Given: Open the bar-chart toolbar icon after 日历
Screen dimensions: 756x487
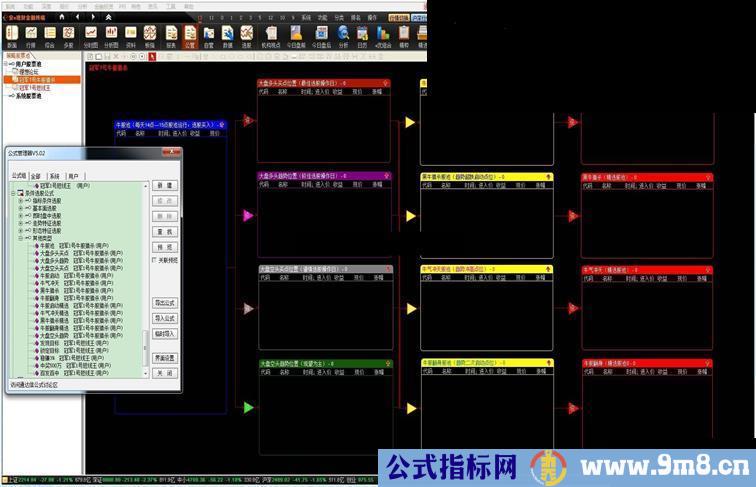Looking at the screenshot, I should [383, 36].
